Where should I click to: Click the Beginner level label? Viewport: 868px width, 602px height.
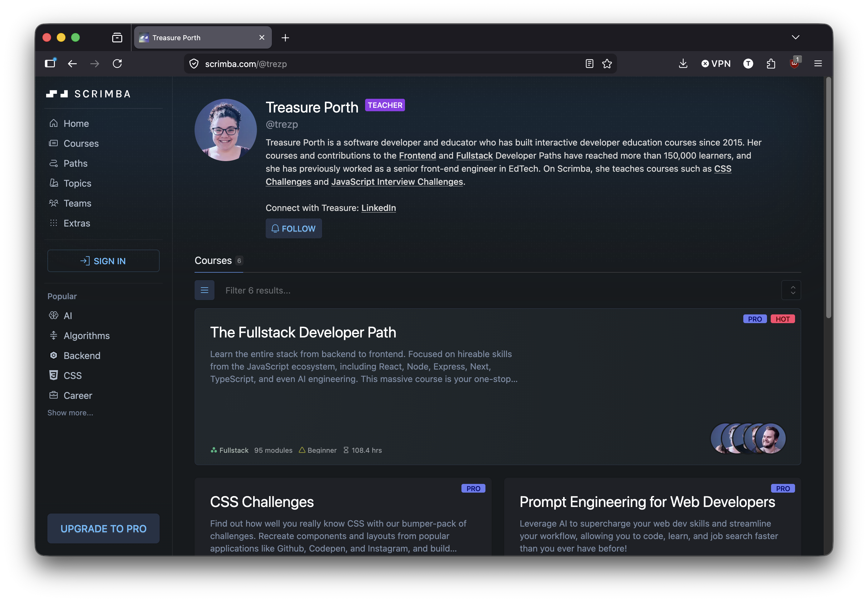[317, 450]
